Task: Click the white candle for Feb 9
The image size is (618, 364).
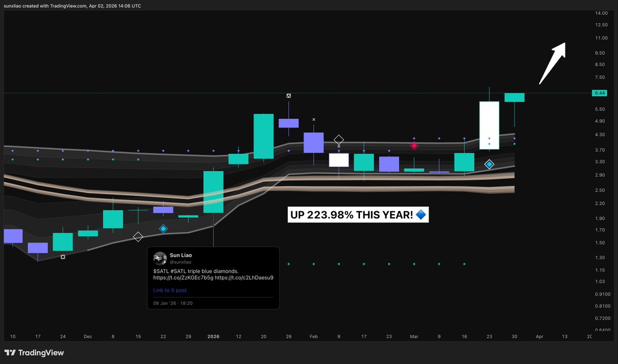Action: pyautogui.click(x=339, y=160)
